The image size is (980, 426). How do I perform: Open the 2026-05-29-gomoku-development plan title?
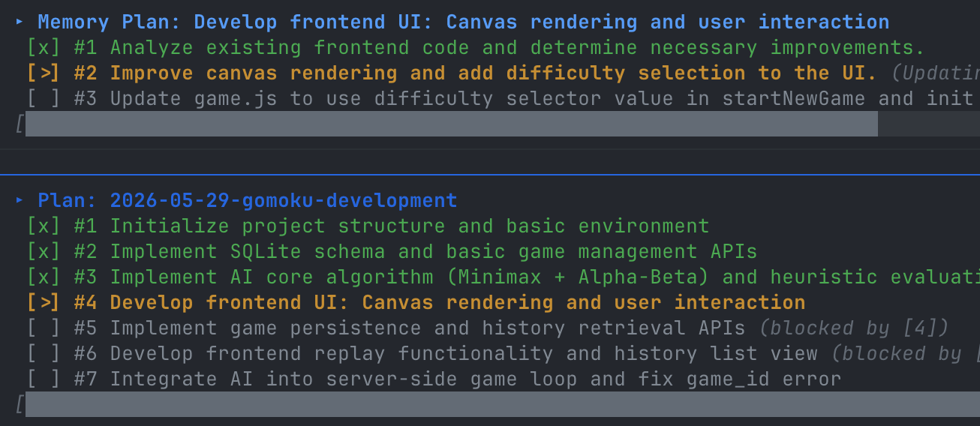pos(248,201)
